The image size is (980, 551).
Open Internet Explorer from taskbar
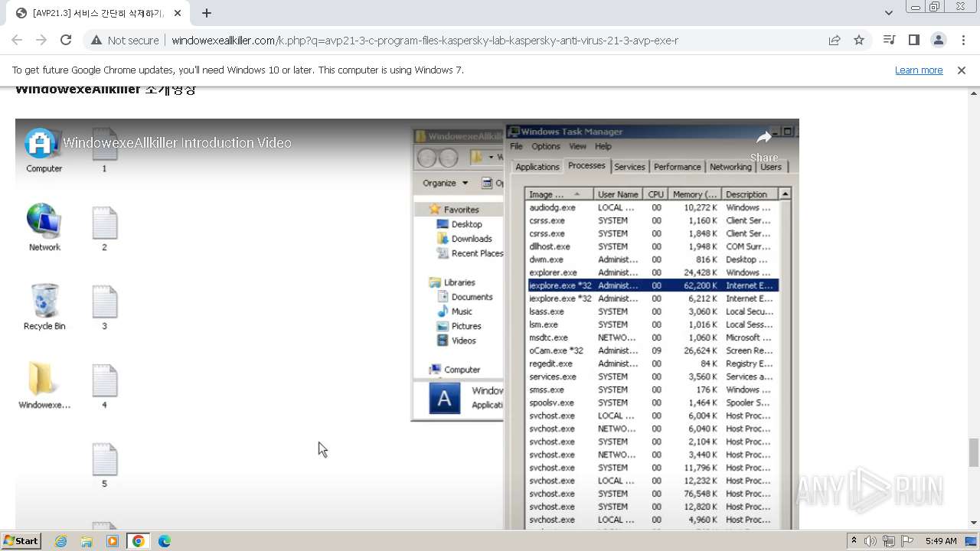[61, 541]
